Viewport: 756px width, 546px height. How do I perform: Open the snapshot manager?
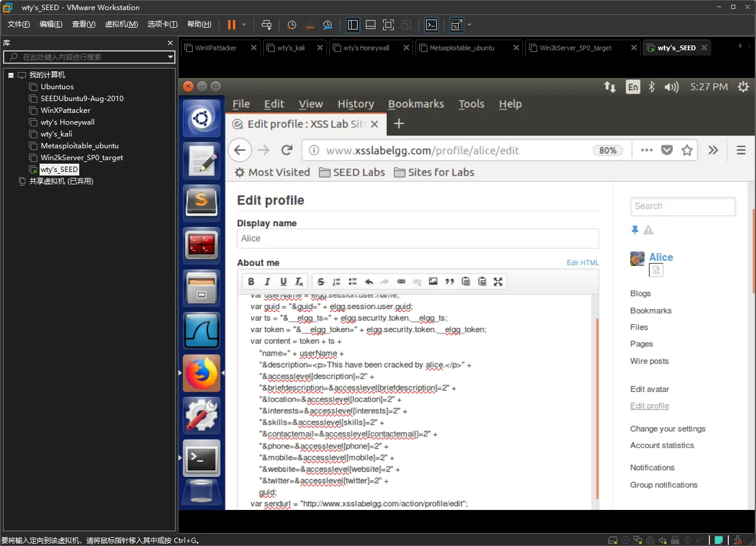[328, 25]
